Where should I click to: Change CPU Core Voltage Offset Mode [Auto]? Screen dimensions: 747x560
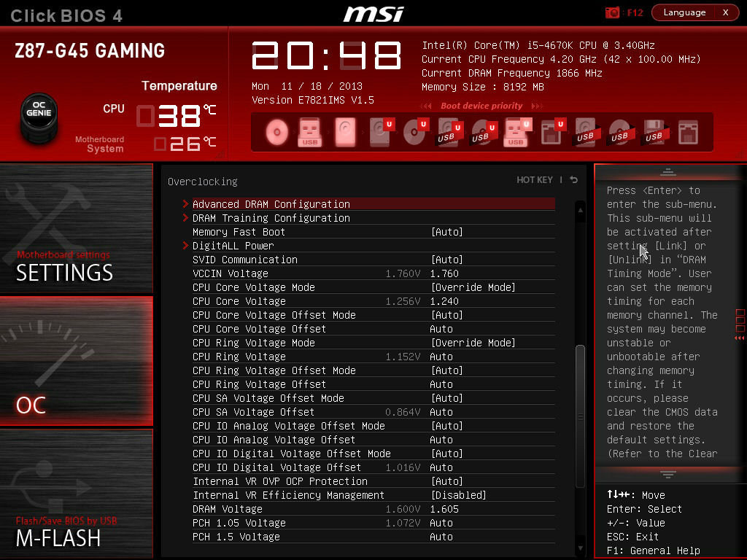coord(447,315)
